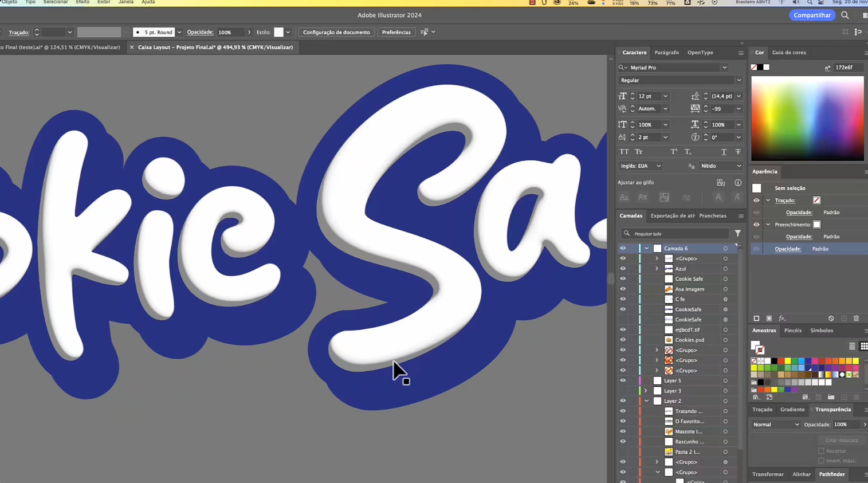Switch to the OpenType tab

click(700, 53)
